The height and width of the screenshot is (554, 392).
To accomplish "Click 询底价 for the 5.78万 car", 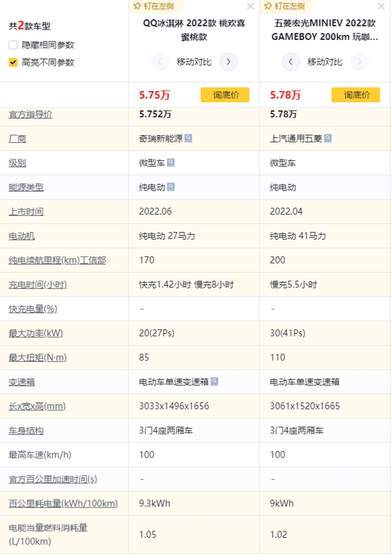I will coord(355,95).
